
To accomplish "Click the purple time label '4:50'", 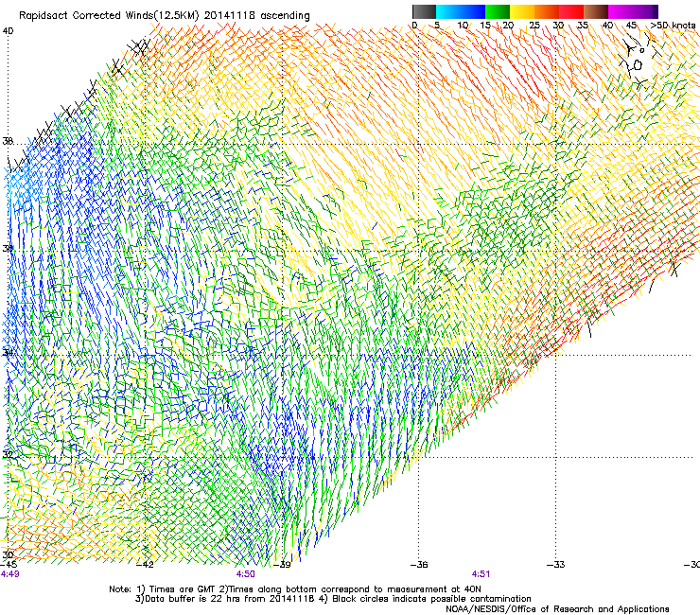I will click(x=246, y=574).
